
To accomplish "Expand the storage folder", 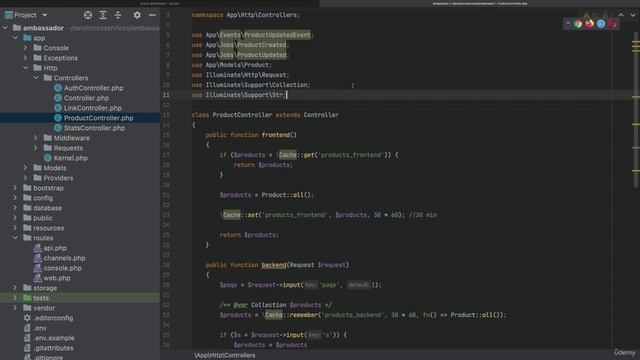I will point(16,288).
